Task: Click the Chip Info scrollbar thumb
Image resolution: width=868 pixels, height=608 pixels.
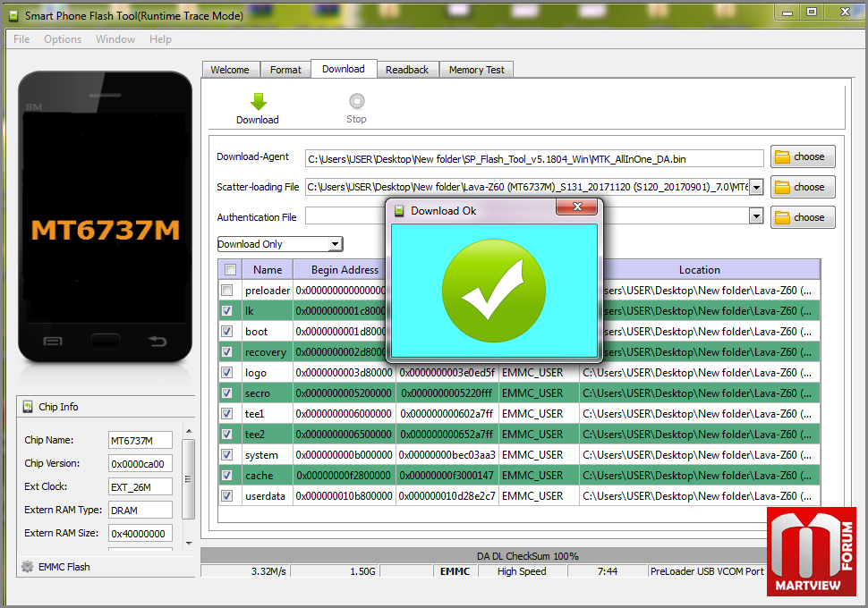Action: pyautogui.click(x=189, y=479)
